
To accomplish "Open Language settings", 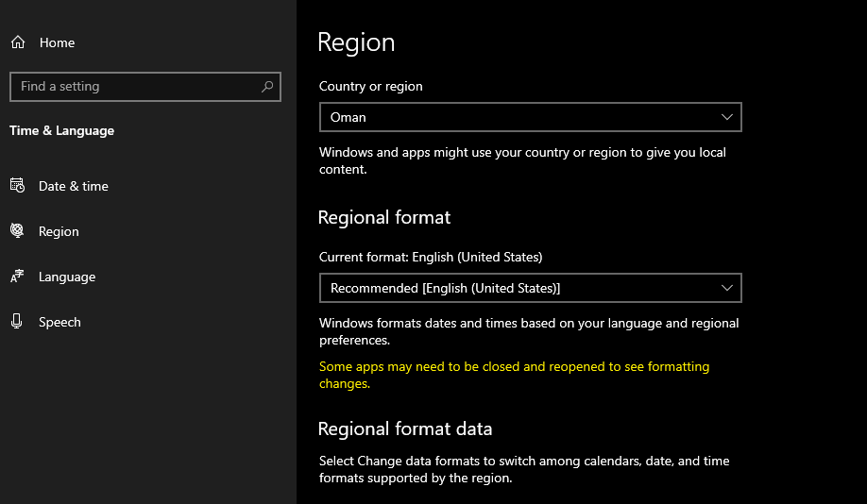I will pyautogui.click(x=67, y=277).
